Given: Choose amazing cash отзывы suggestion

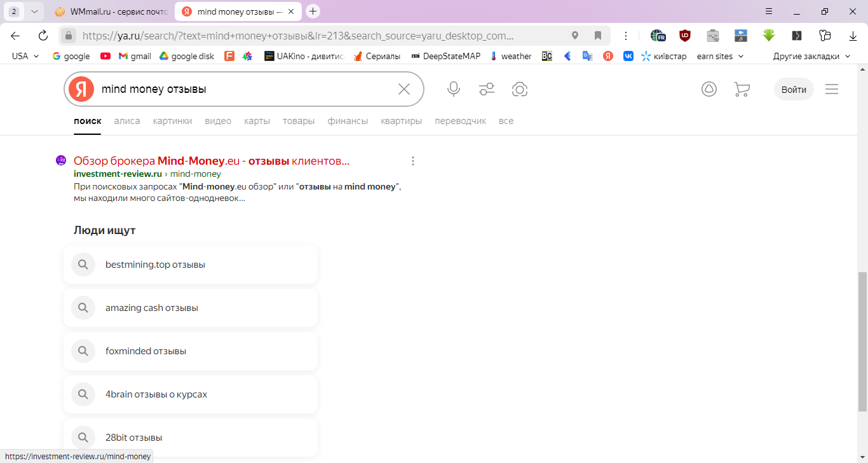Looking at the screenshot, I should point(191,308).
